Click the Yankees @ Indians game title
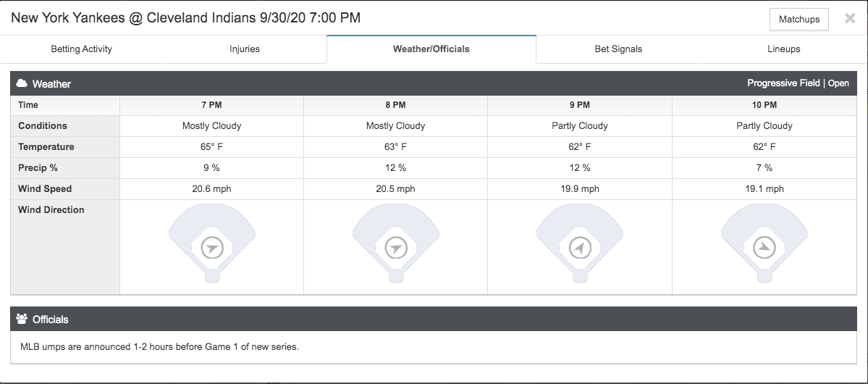868x384 pixels. point(186,17)
